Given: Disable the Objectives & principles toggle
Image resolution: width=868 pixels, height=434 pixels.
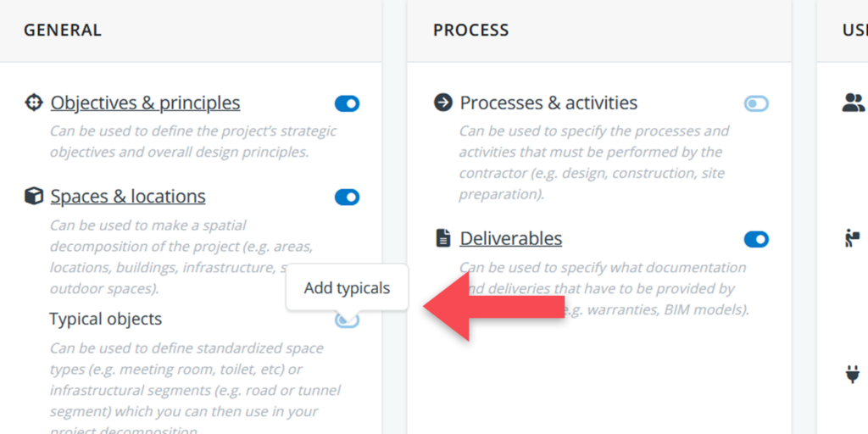Looking at the screenshot, I should click(x=347, y=104).
